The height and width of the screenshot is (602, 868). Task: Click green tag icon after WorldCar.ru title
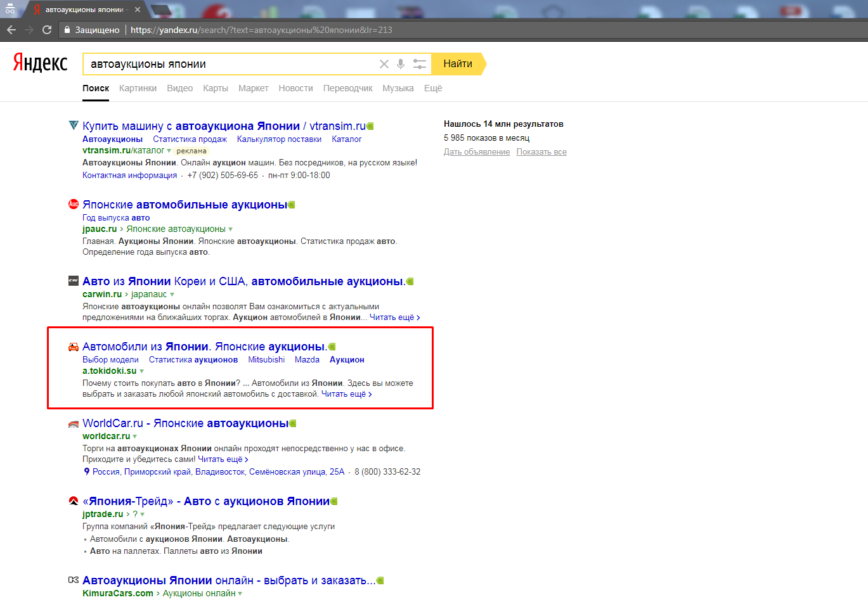[293, 423]
